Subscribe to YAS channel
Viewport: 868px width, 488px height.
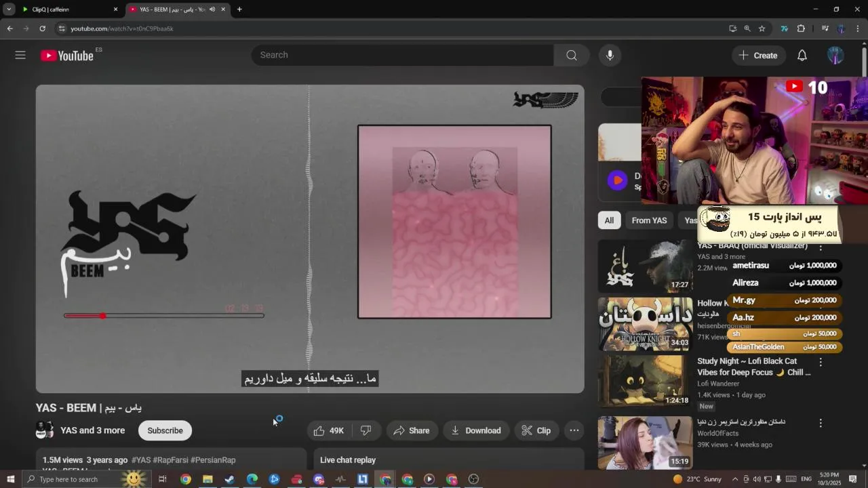click(165, 430)
